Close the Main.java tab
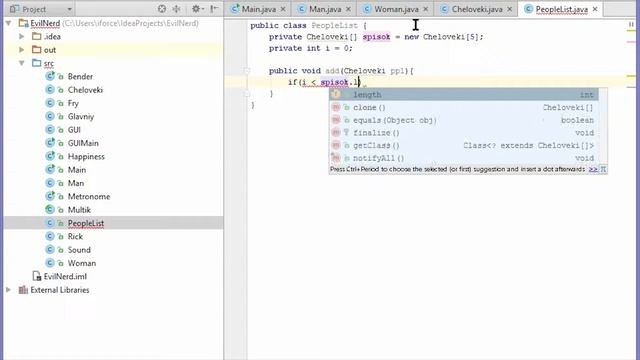 pos(283,9)
